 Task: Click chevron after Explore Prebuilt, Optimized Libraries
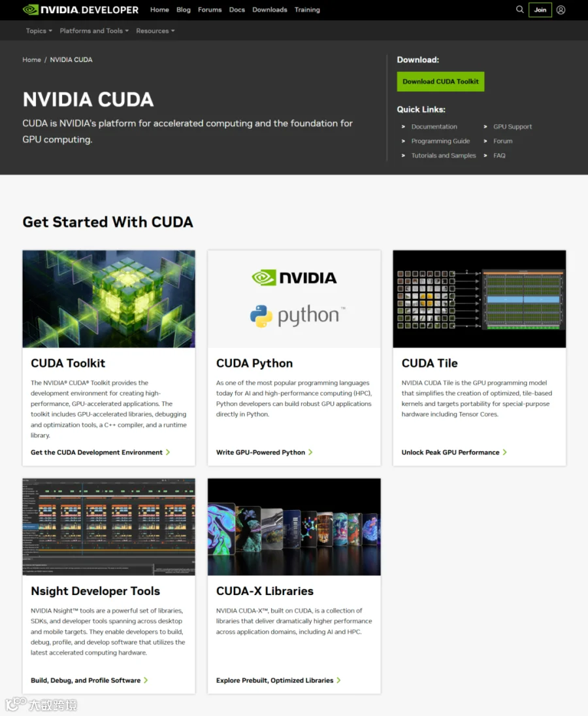(x=338, y=681)
